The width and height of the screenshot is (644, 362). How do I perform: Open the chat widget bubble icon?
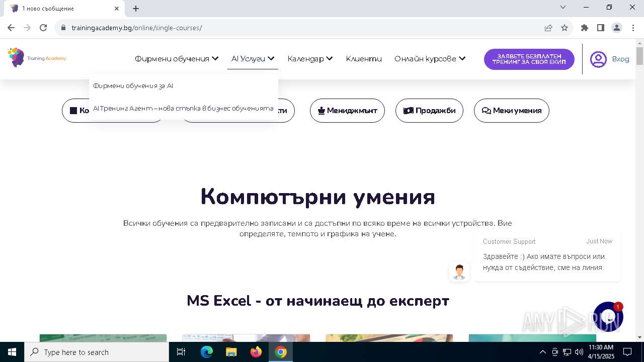[x=608, y=317]
